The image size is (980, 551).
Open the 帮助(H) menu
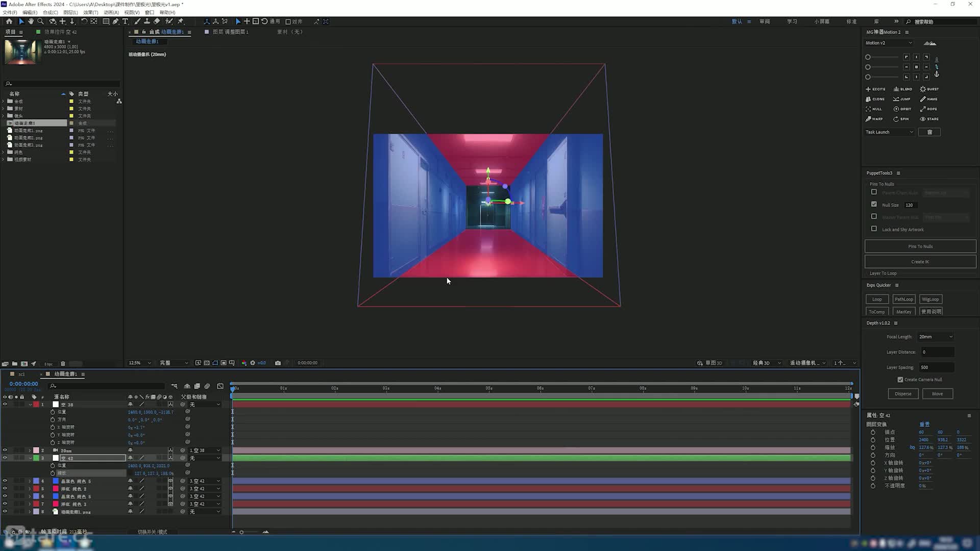coord(167,12)
